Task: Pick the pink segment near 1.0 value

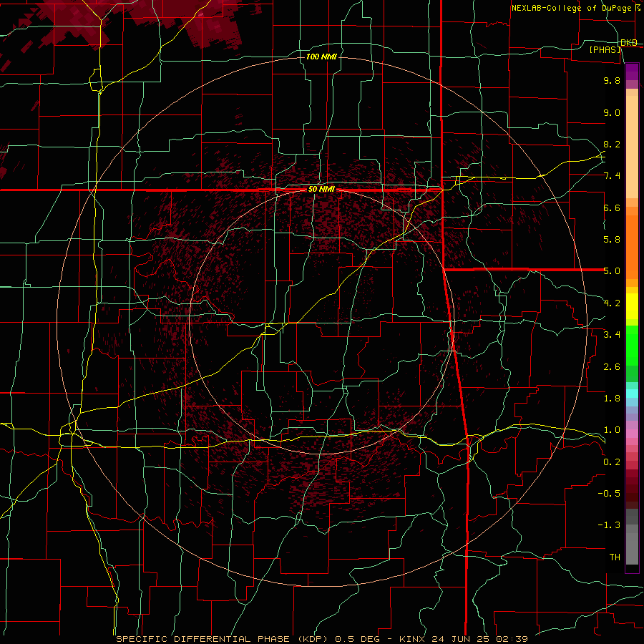Action: pyautogui.click(x=632, y=434)
